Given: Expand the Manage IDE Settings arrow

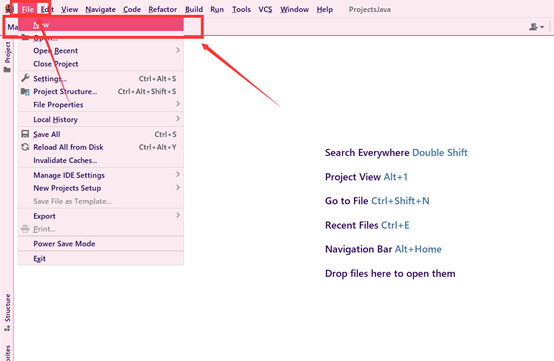Looking at the screenshot, I should [178, 174].
